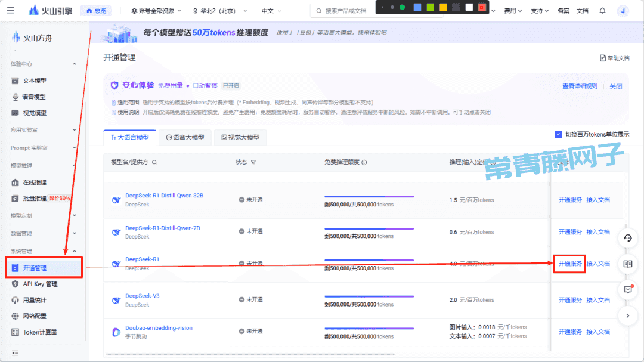Click the DeepSeek-R1-Distill-Qwen-32B model logo
The width and height of the screenshot is (644, 362).
point(116,200)
